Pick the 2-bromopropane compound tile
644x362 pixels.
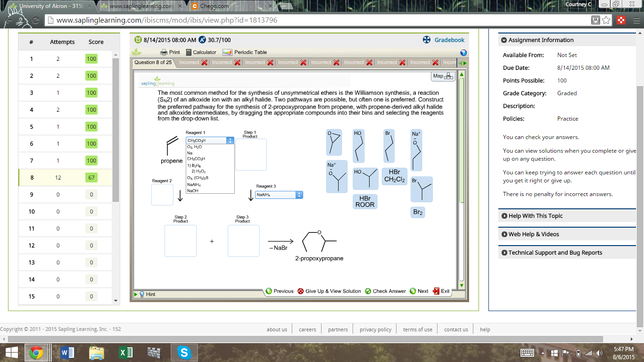click(x=421, y=189)
